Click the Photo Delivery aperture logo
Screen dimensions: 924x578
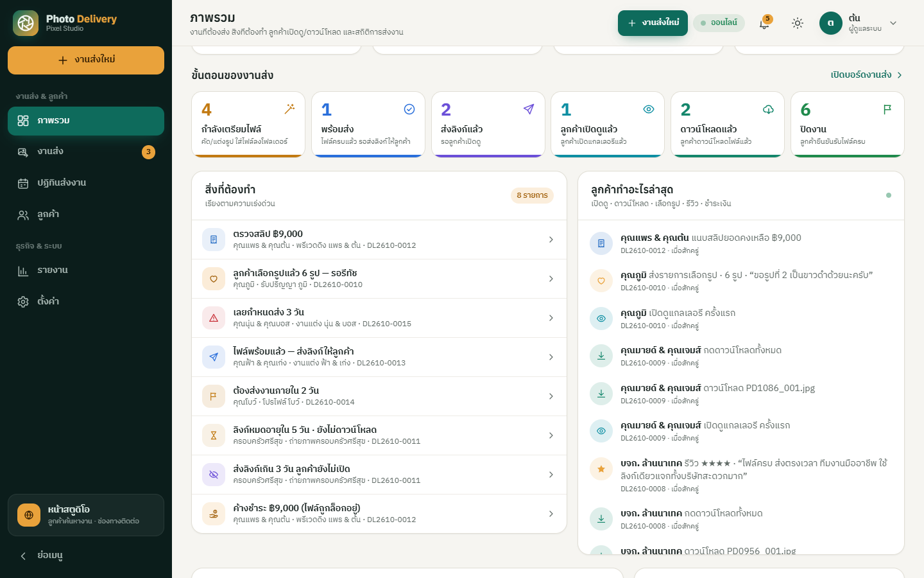coord(26,23)
